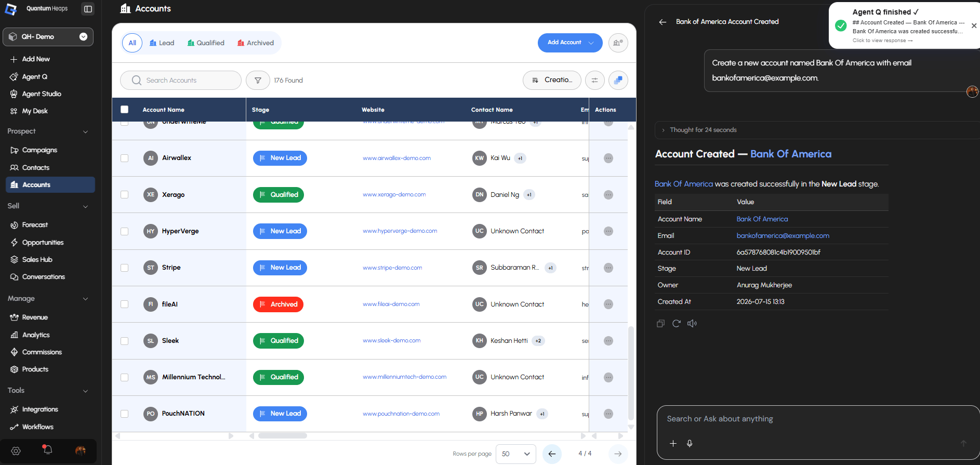Open the Add Account dropdown arrow
The width and height of the screenshot is (980, 465).
coord(591,43)
